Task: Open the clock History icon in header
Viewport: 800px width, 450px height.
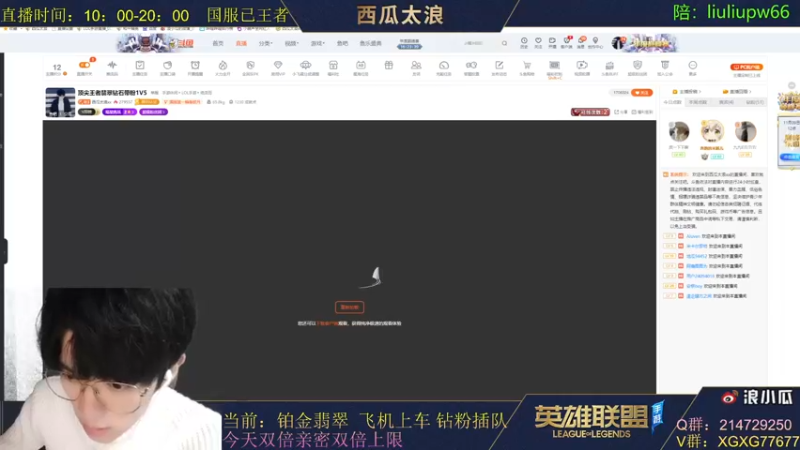Action: pyautogui.click(x=524, y=41)
